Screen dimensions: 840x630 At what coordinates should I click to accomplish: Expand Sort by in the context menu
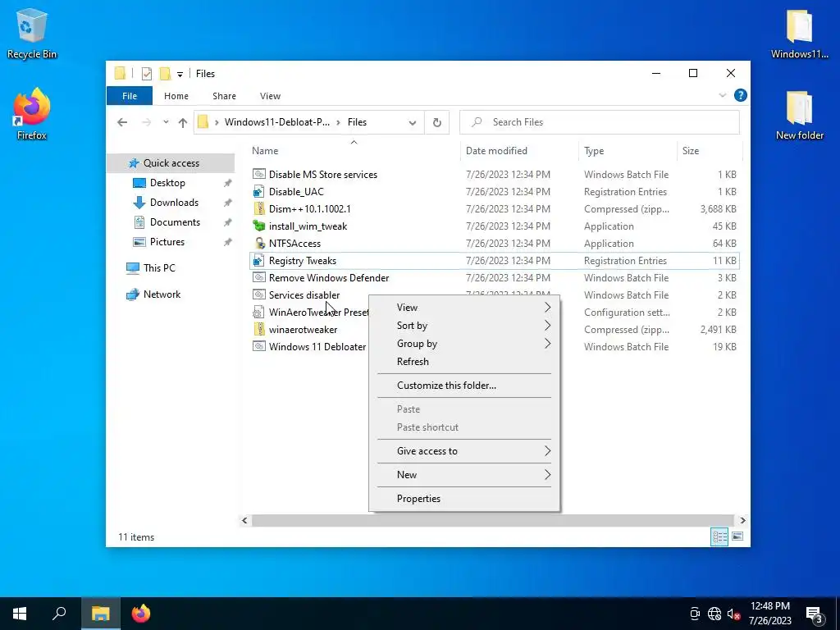[x=464, y=325]
